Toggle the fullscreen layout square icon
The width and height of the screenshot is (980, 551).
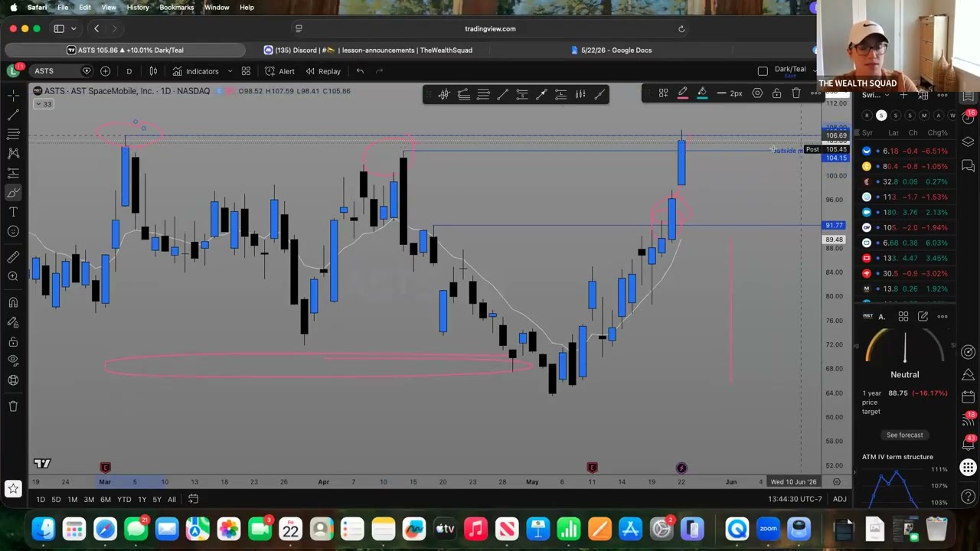click(x=763, y=71)
